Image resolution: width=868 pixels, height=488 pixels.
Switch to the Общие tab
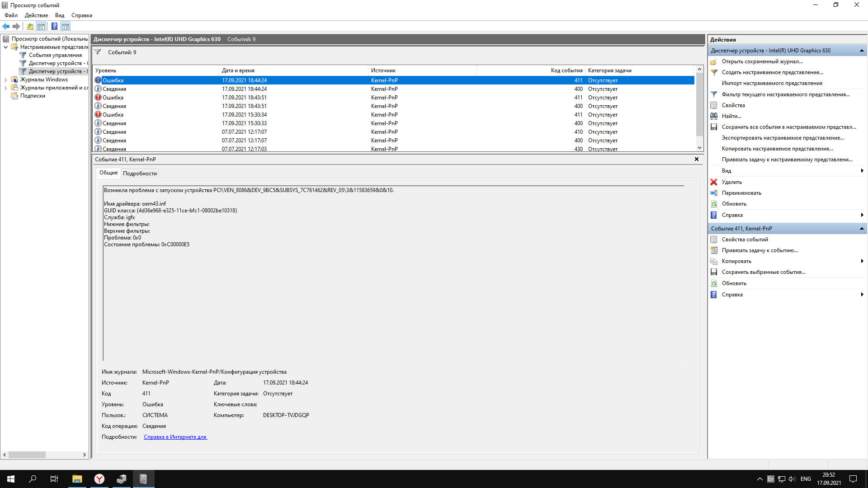click(x=108, y=173)
